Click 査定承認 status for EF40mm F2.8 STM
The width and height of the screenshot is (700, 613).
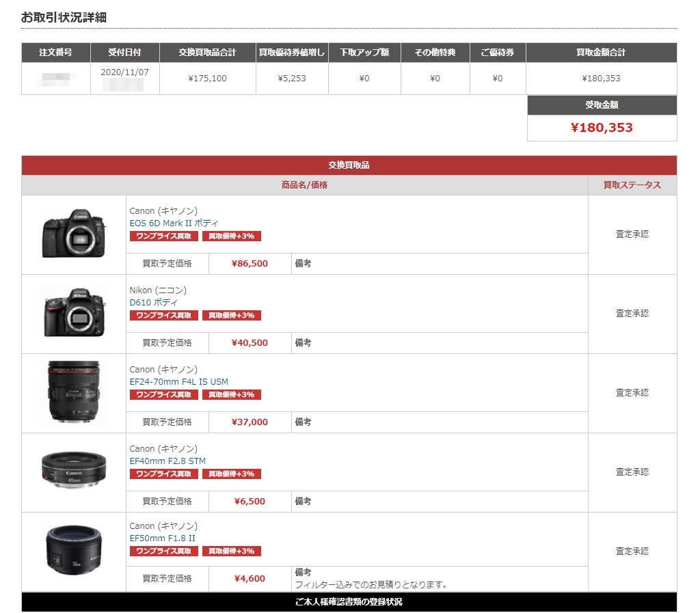point(632,472)
